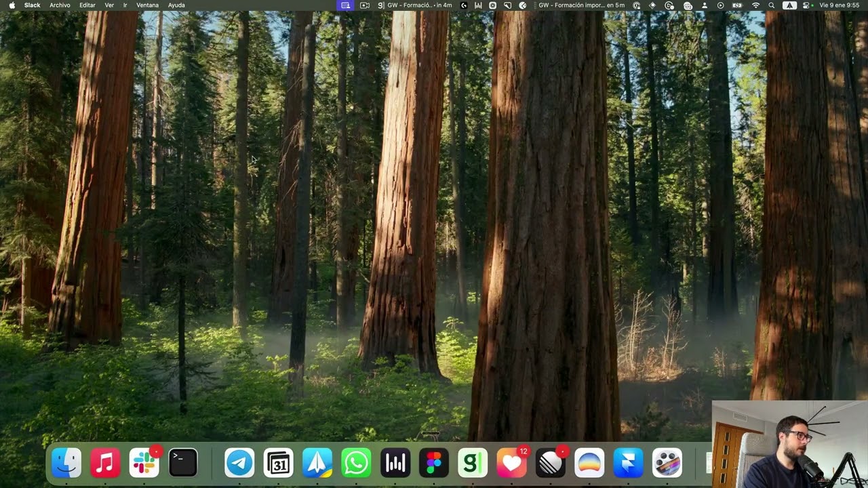Open the Archivo menu

point(60,5)
